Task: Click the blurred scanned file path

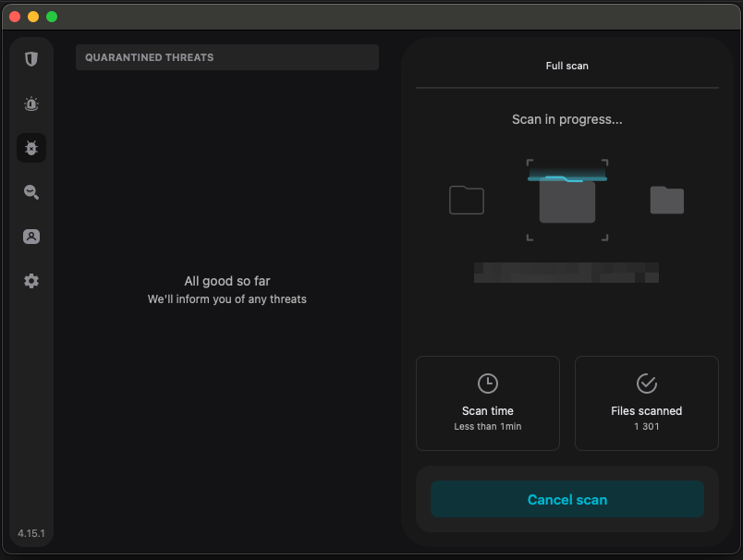Action: 566,273
